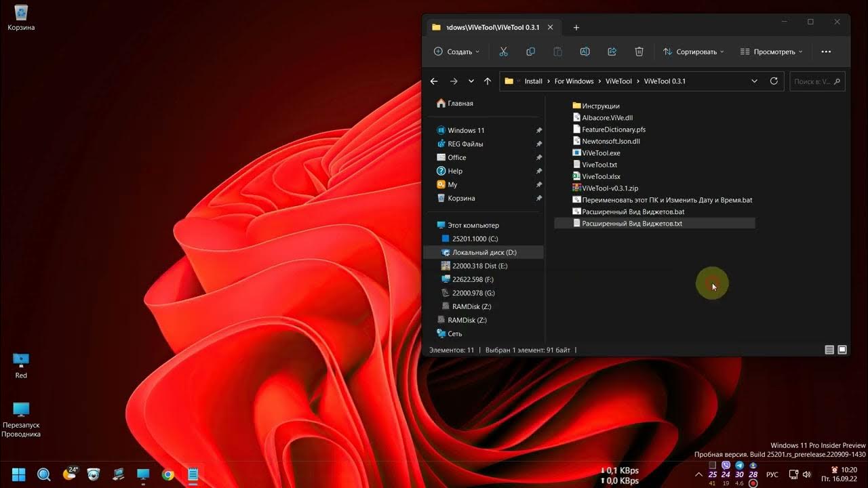Image resolution: width=868 pixels, height=488 pixels.
Task: Switch to details view icon in status bar
Action: (x=829, y=350)
